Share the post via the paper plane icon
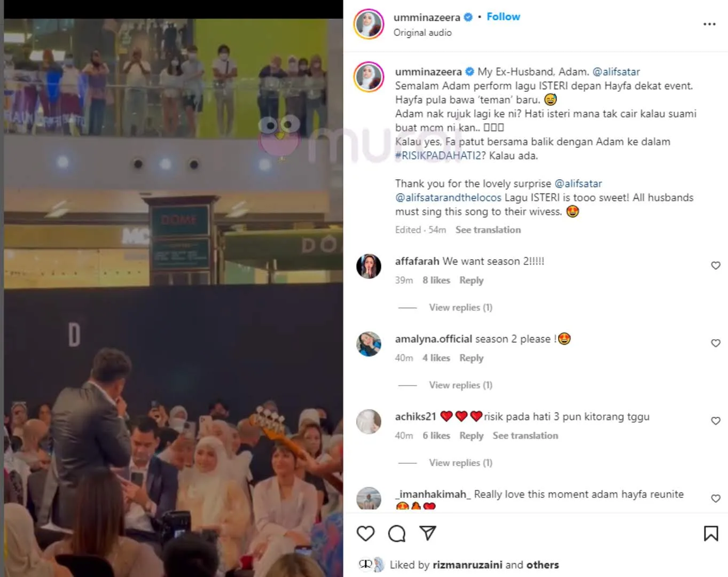This screenshot has width=728, height=577. tap(428, 533)
